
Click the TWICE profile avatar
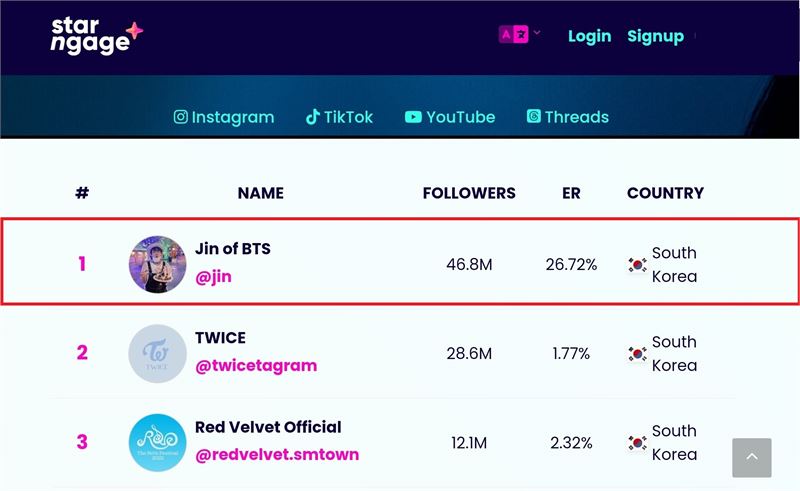point(158,353)
